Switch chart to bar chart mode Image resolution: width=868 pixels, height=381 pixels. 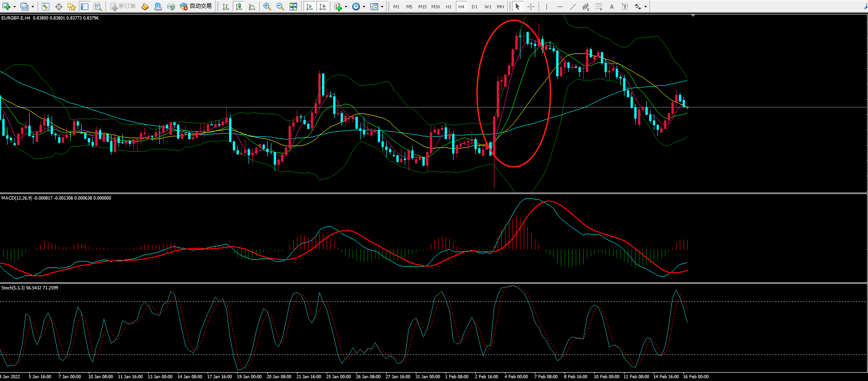tap(226, 7)
